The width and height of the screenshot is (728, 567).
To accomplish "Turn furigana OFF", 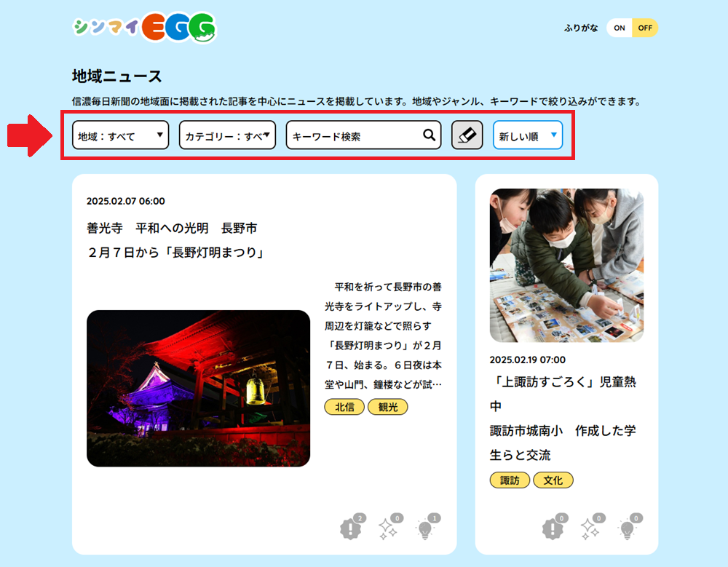I will pos(645,28).
